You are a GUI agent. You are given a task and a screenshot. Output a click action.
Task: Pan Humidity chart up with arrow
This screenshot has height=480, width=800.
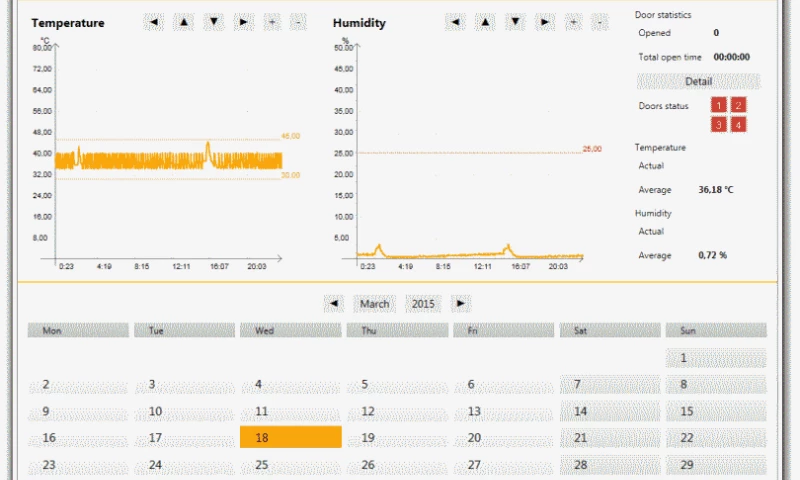coord(484,21)
